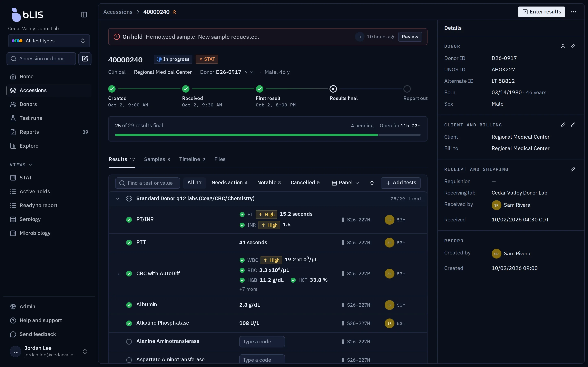Screen dimensions: 588x367
Task: Expand the CBC with AutoDiff row
Action: (x=118, y=274)
